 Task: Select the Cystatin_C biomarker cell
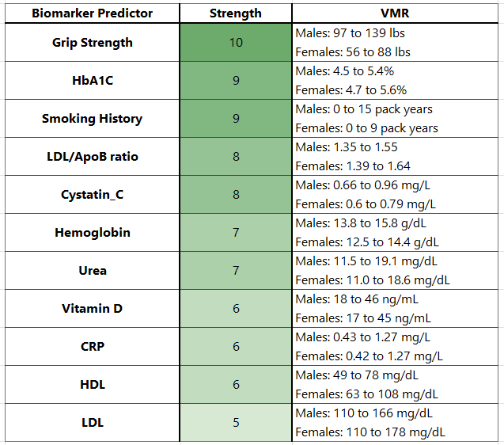pyautogui.click(x=92, y=195)
